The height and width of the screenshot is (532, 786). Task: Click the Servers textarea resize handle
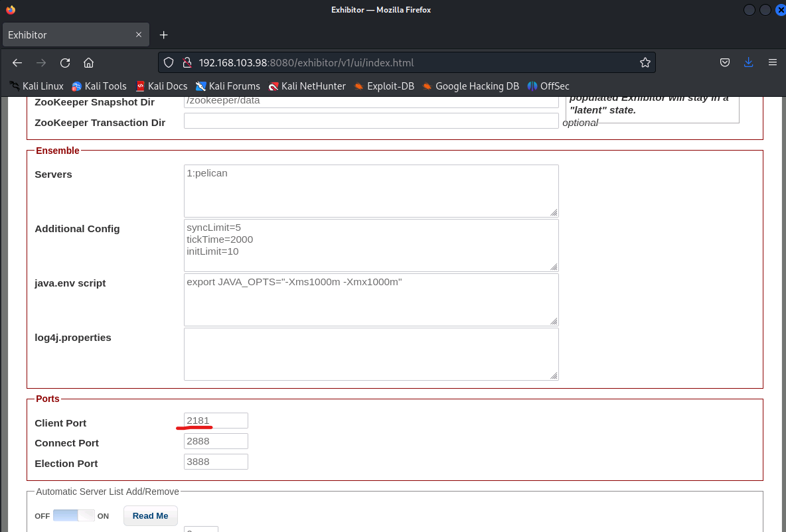point(554,212)
